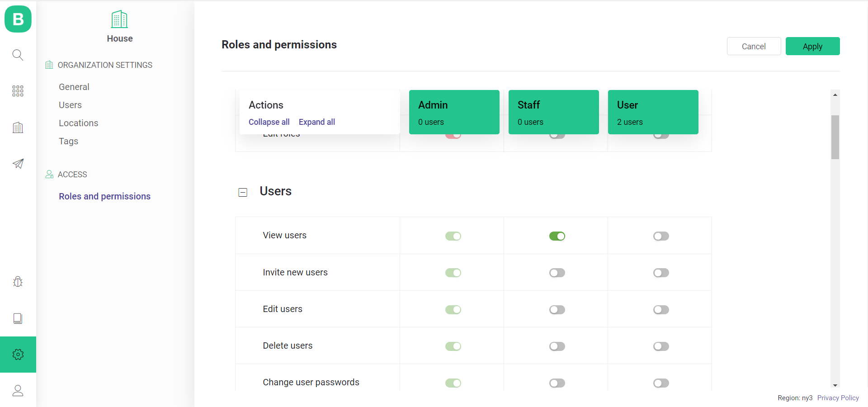Select the Staff role card
The image size is (868, 407).
pos(554,112)
